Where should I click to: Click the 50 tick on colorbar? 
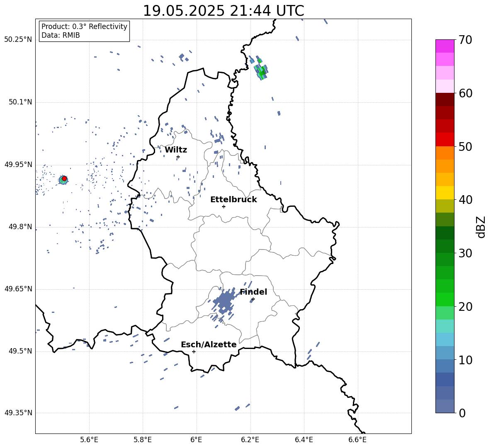coord(465,147)
